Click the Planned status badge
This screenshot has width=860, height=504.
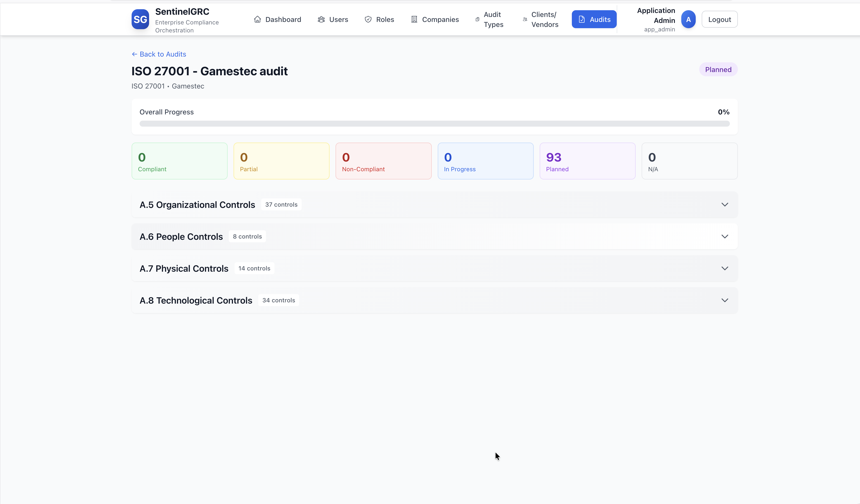[718, 70]
